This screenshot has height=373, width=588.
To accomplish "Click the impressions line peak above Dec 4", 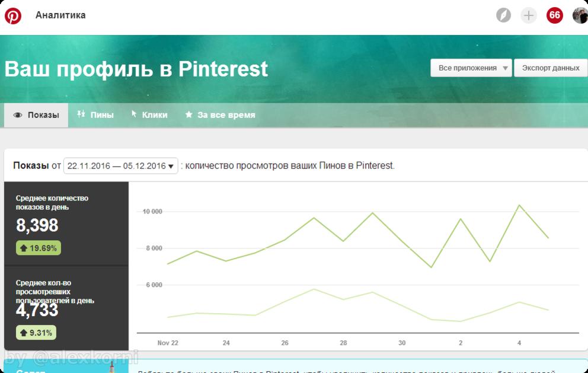I will coord(519,205).
